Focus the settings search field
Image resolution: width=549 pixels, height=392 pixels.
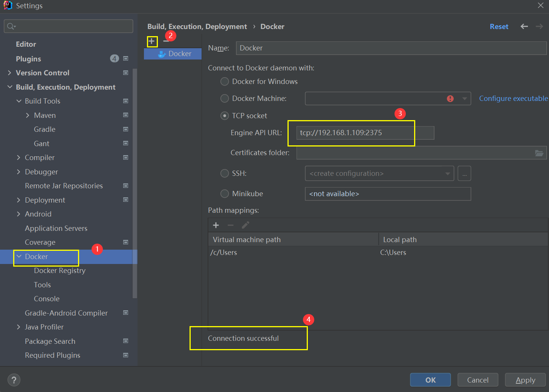coord(69,26)
